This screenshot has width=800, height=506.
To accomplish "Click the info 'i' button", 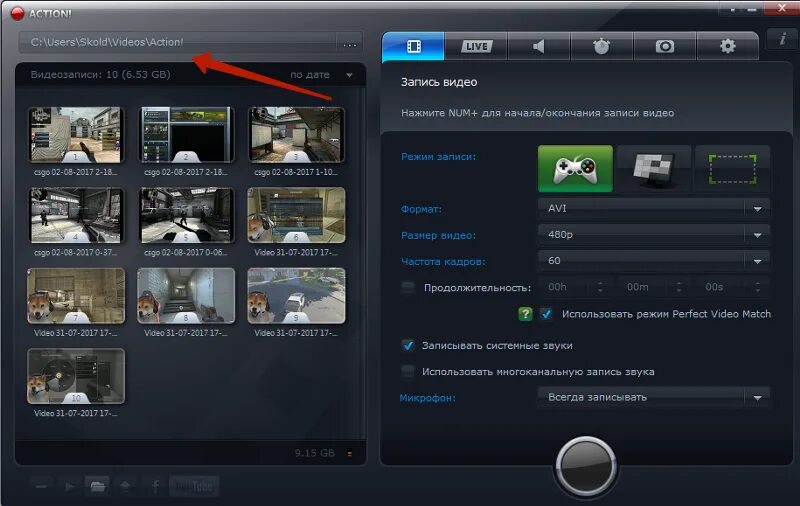I will point(783,39).
